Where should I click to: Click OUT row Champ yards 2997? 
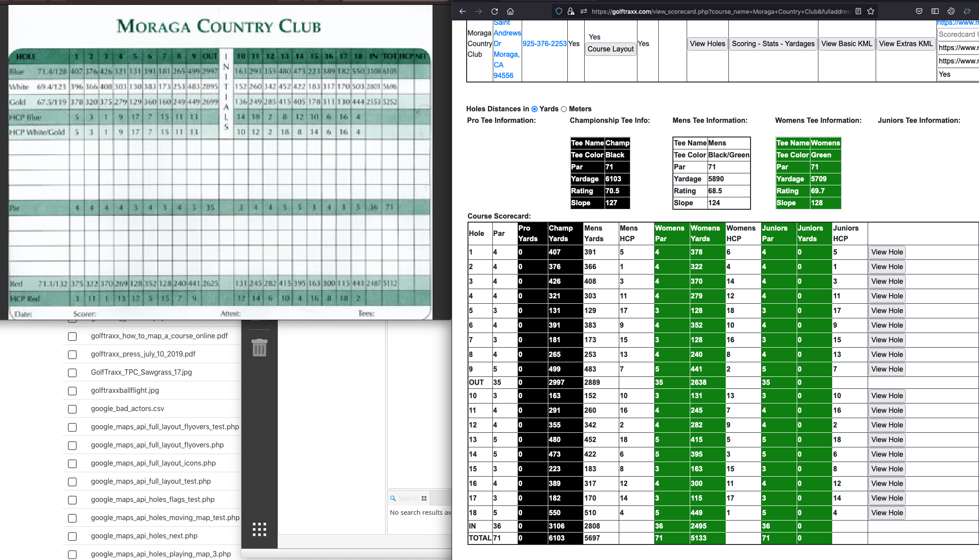tap(565, 383)
